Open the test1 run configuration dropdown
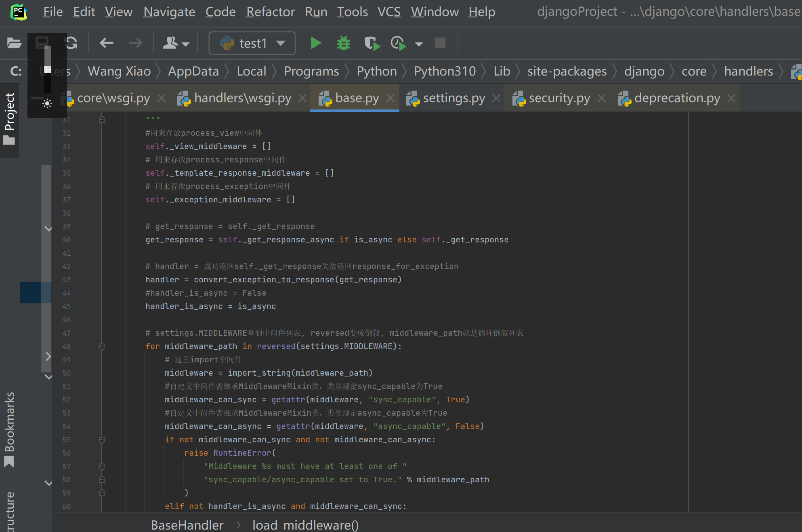 pos(252,43)
